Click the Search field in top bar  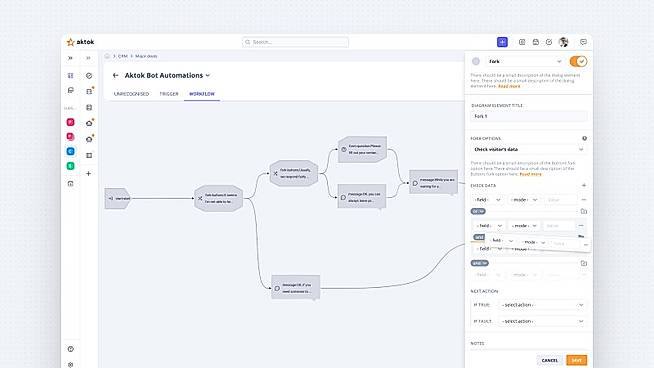[295, 42]
